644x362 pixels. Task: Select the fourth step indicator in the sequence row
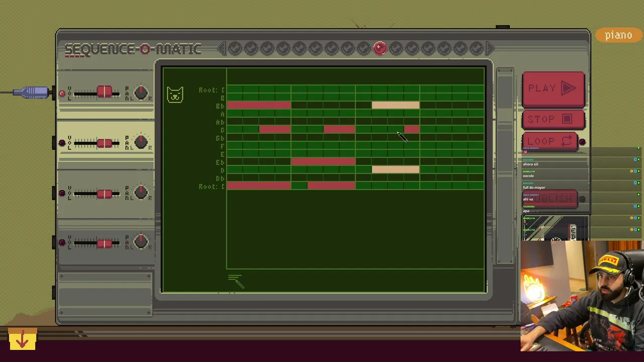283,48
